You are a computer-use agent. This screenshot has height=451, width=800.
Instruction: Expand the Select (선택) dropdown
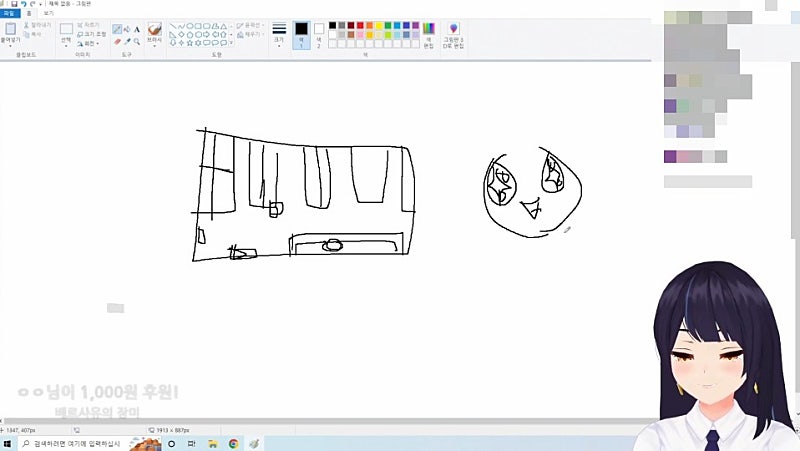[x=66, y=43]
